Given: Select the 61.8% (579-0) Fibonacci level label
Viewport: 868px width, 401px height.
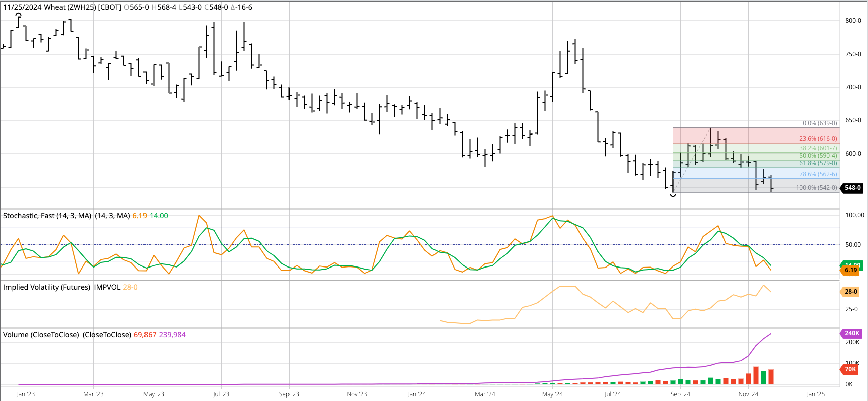Looking at the screenshot, I should (x=818, y=163).
